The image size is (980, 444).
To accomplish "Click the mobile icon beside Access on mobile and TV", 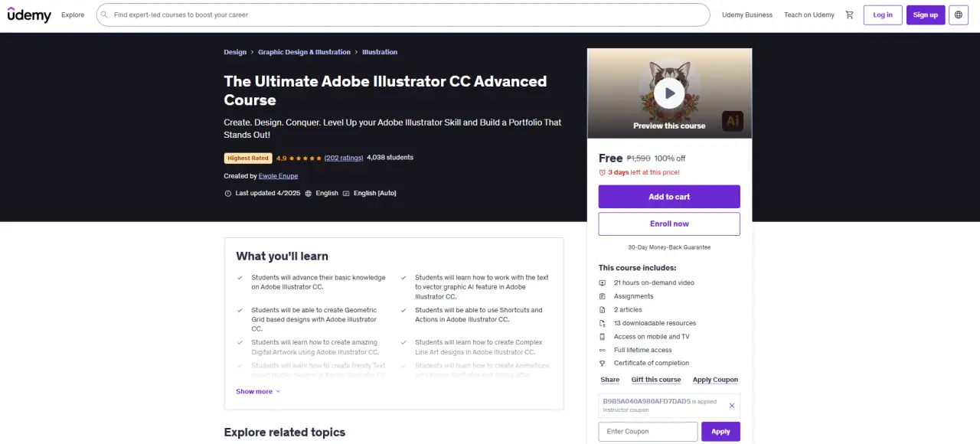I will [603, 337].
